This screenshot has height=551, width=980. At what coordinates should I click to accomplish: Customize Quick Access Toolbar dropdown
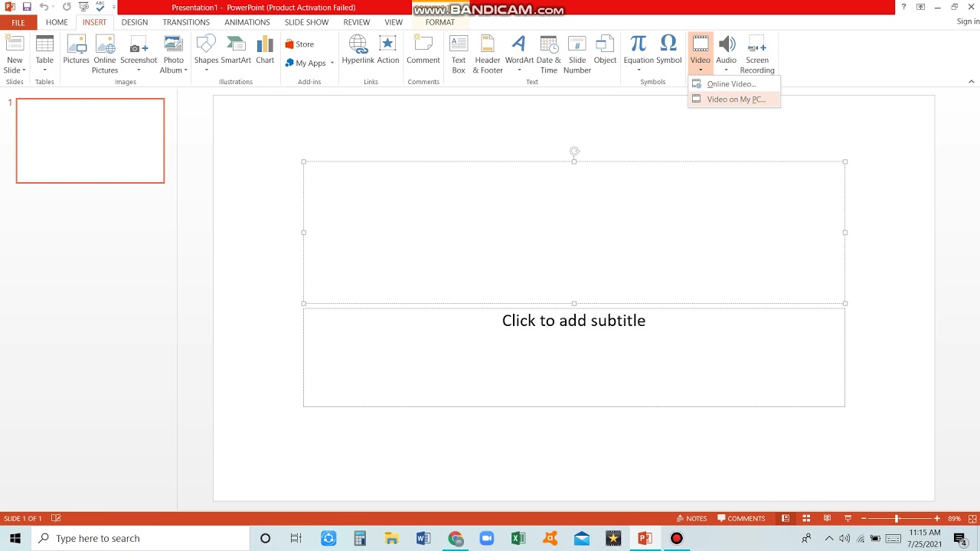coord(114,7)
